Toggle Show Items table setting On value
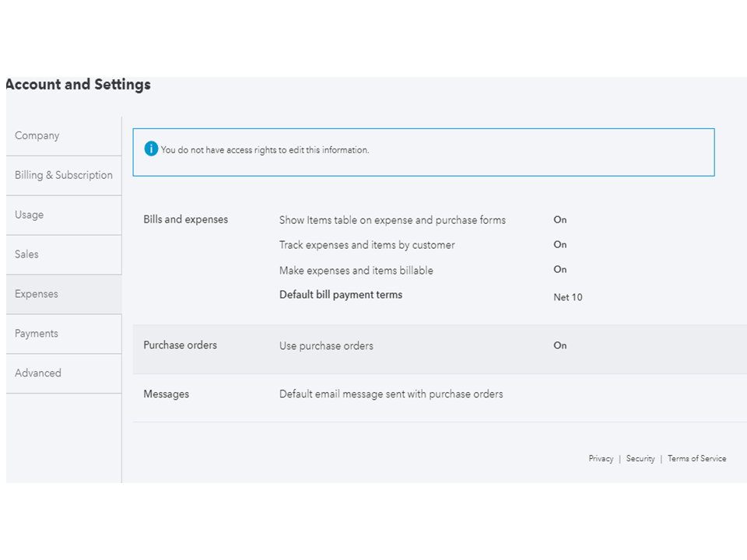747x560 pixels. [x=560, y=220]
